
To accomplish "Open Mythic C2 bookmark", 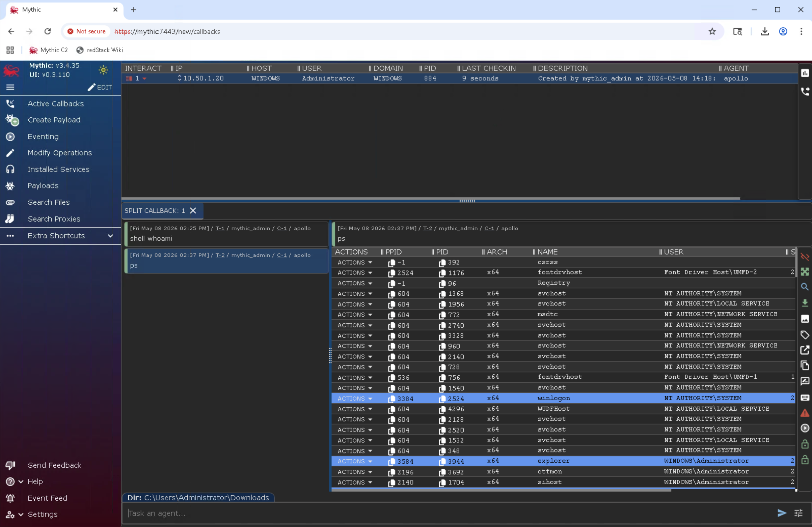I will click(49, 50).
